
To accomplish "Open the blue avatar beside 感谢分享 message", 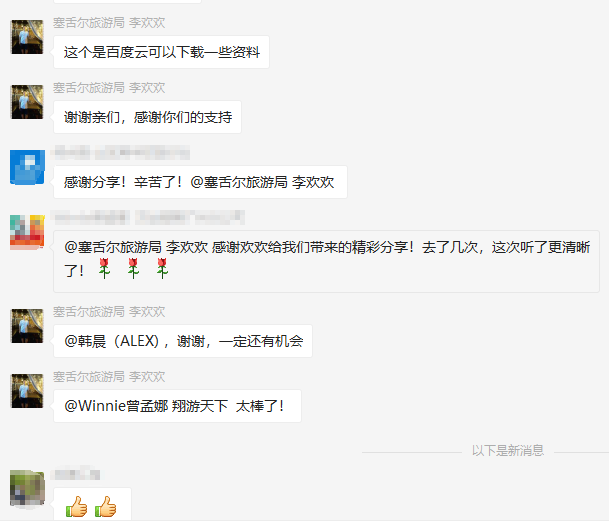I will coord(27,167).
